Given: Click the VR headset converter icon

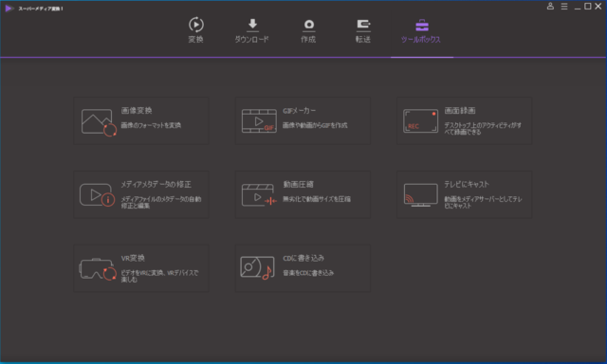Looking at the screenshot, I should point(98,269).
